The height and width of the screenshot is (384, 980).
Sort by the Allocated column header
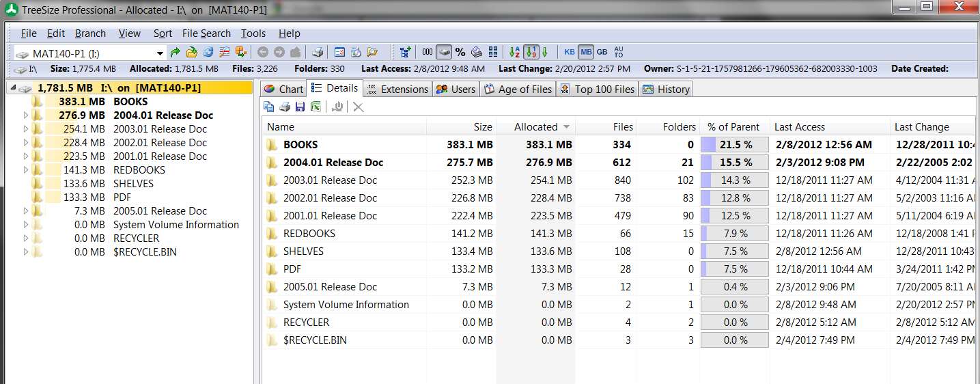[x=535, y=127]
